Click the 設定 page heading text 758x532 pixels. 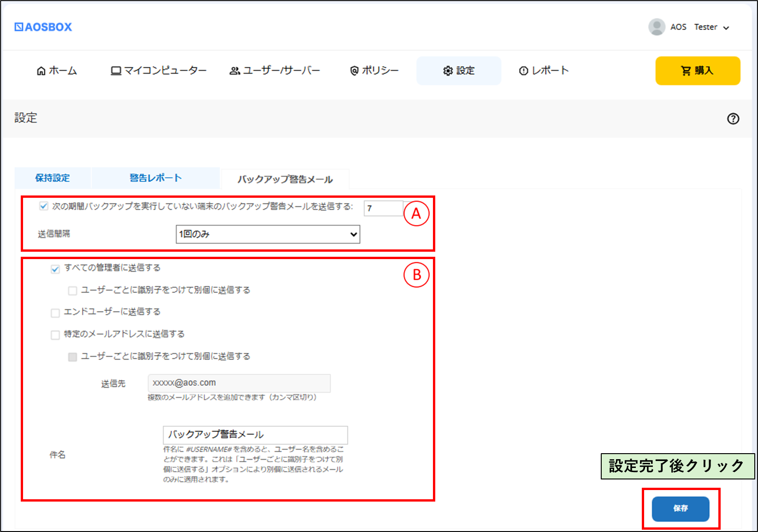pos(26,118)
